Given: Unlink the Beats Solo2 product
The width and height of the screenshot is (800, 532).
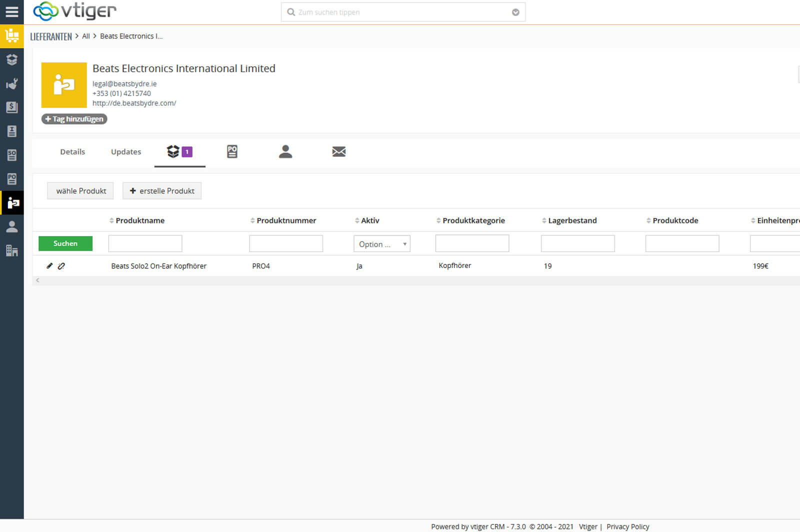Looking at the screenshot, I should (61, 266).
